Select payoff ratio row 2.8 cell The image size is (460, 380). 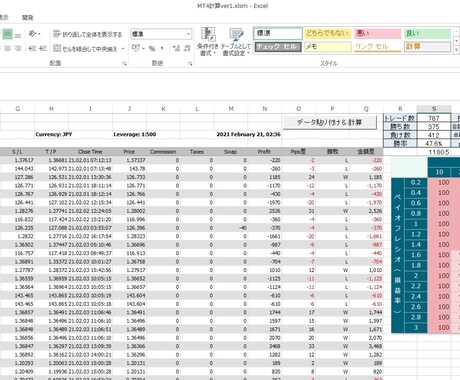point(416,317)
